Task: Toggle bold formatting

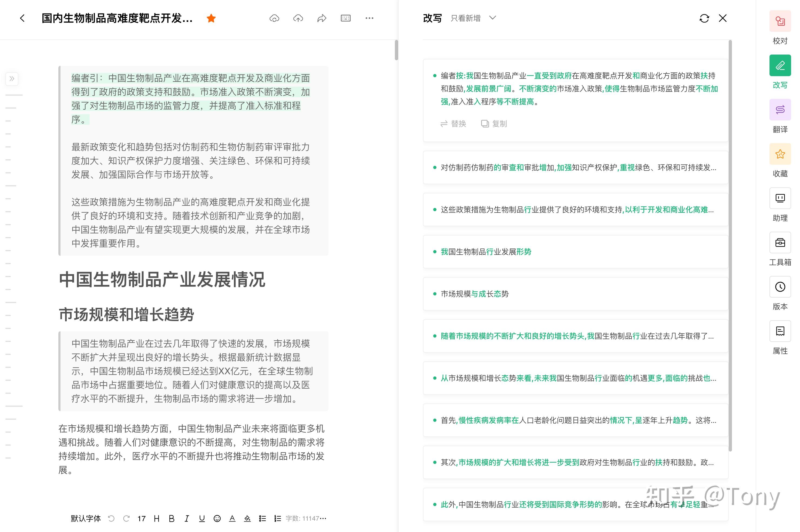Action: (x=172, y=518)
